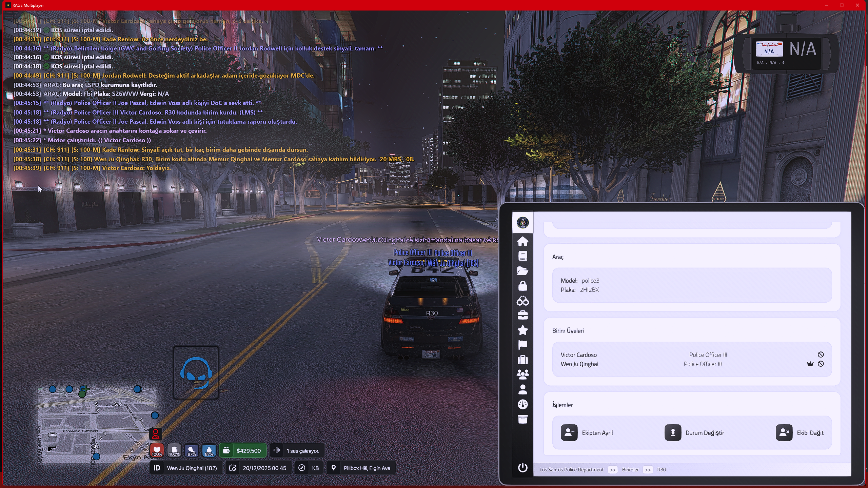Click the suitcase icon in MDC sidebar
Screen dimensions: 868x488
click(522, 360)
